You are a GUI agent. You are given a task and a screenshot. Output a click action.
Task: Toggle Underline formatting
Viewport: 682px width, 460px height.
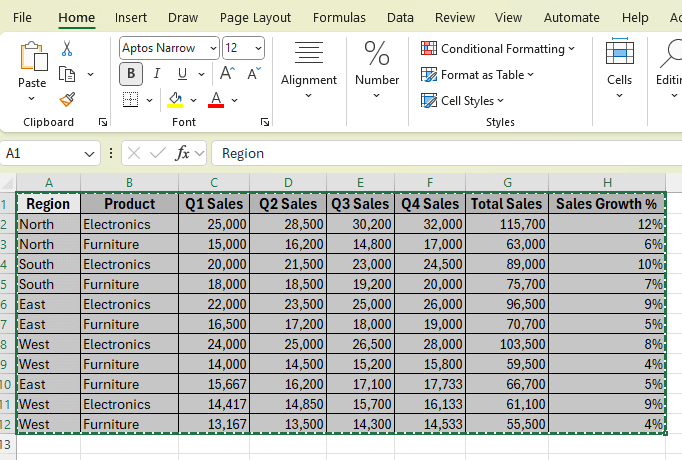click(182, 74)
